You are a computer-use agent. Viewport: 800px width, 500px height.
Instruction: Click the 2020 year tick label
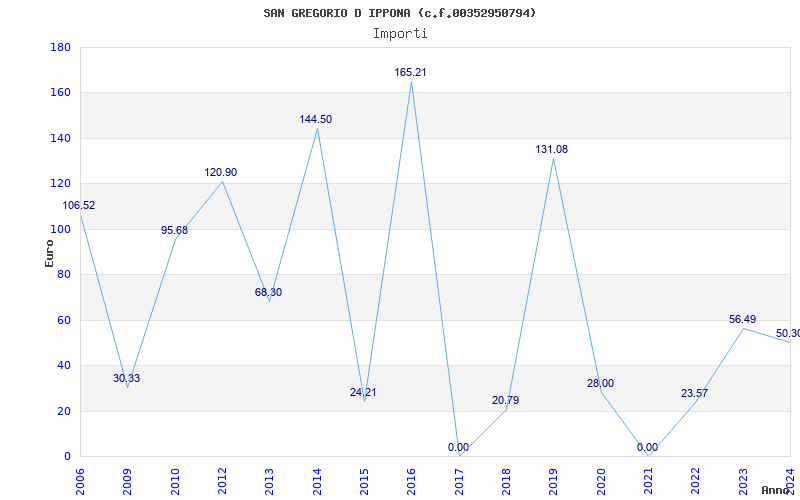601,481
